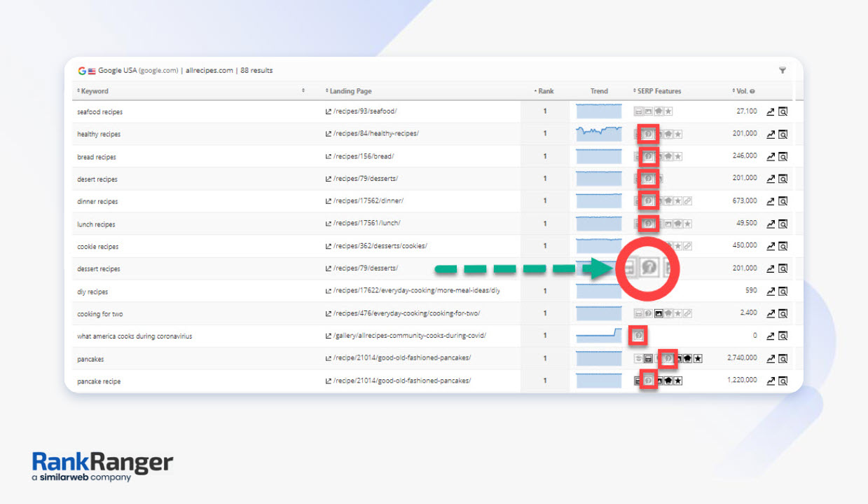Click Vol. info help icon in header
This screenshot has width=868, height=504.
click(x=752, y=91)
